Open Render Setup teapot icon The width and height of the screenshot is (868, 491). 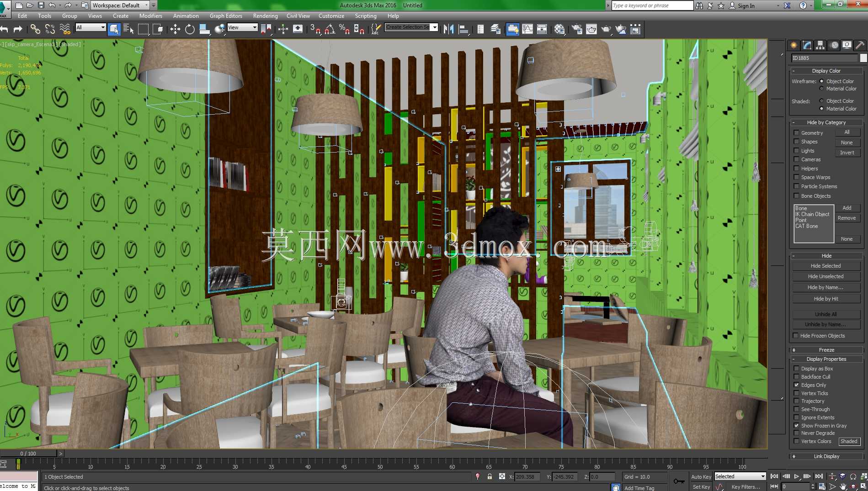coord(577,29)
